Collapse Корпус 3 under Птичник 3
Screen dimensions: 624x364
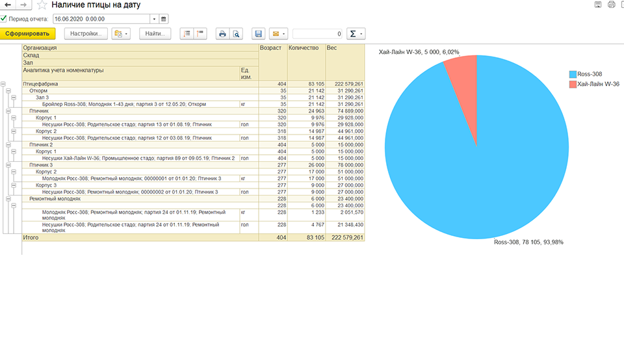click(14, 185)
